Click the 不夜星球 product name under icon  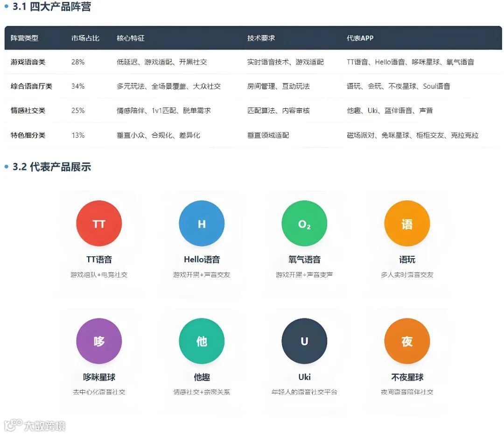(407, 377)
